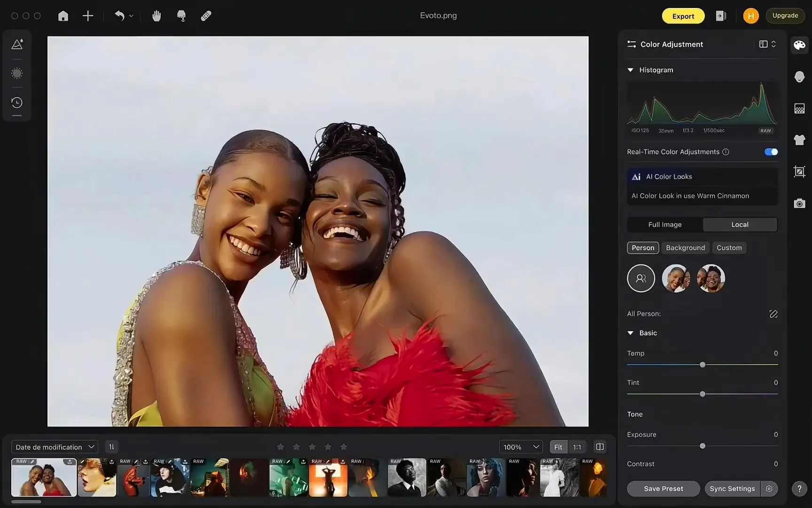The image size is (812, 508).
Task: Open the Date de modification sort dropdown
Action: pyautogui.click(x=54, y=447)
